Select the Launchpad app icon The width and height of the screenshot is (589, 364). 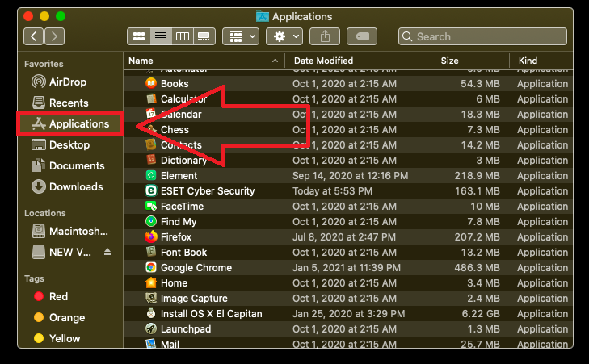[151, 328]
